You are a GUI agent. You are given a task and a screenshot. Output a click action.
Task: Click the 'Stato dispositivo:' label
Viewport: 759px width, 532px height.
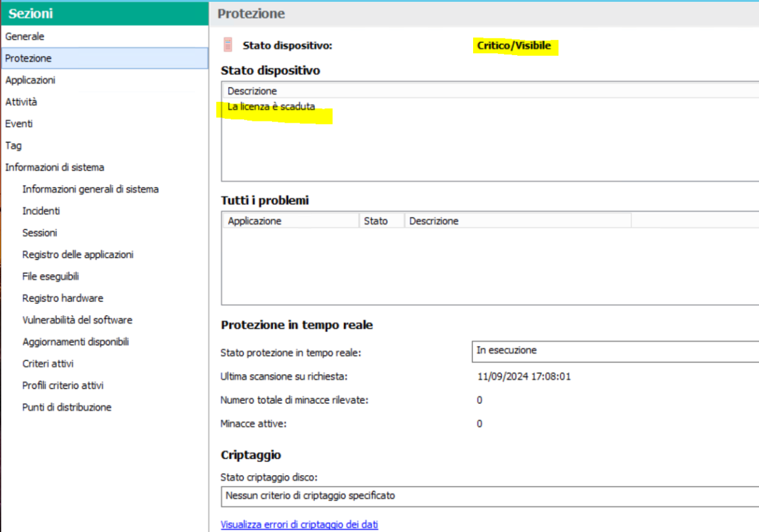pyautogui.click(x=288, y=46)
